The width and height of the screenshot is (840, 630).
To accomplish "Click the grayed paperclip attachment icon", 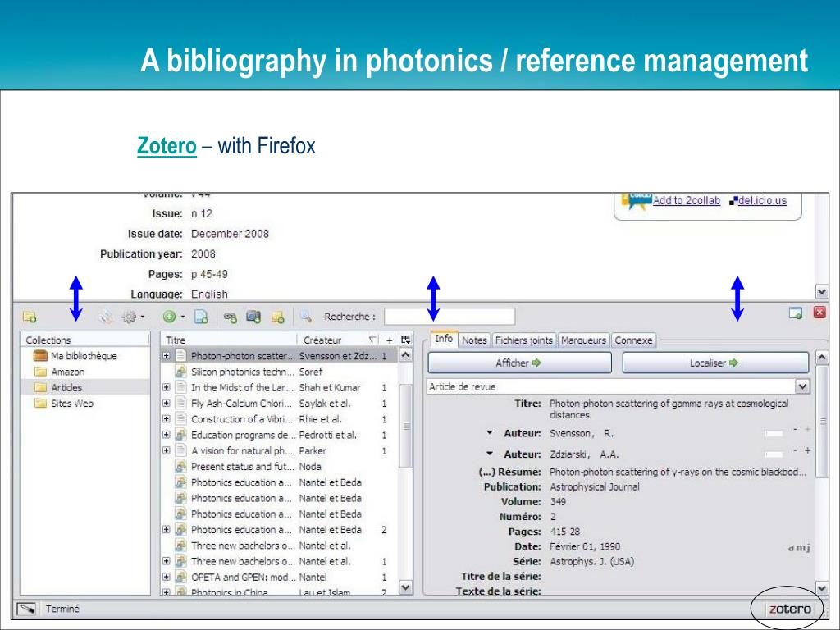I will point(106,317).
